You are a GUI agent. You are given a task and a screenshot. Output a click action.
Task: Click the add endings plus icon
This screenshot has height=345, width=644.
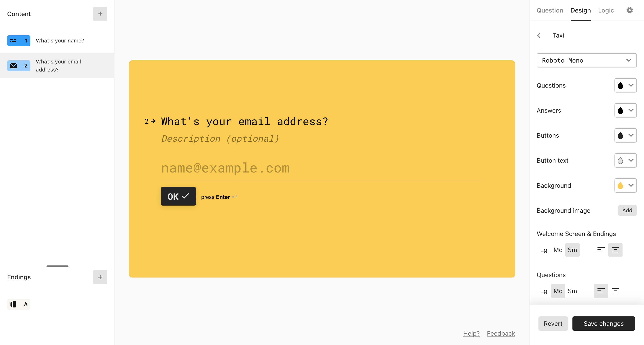click(100, 277)
